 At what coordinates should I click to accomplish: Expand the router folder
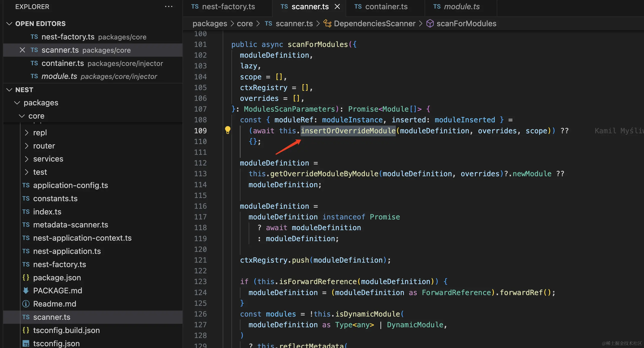click(x=26, y=146)
